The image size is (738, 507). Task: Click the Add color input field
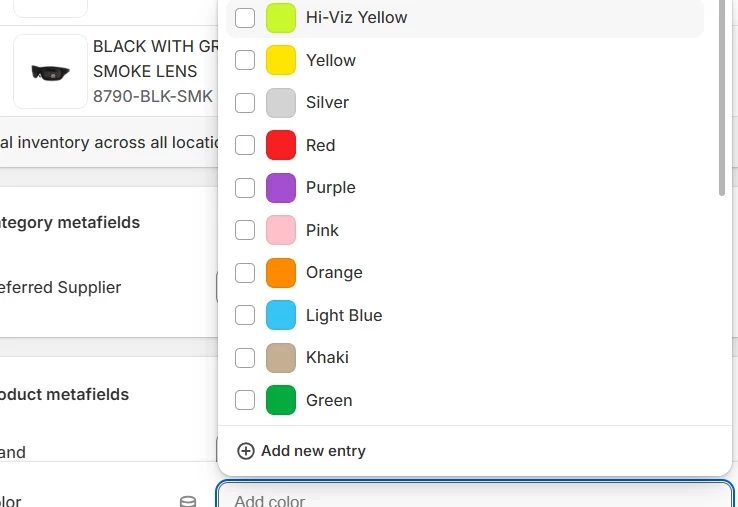point(475,494)
